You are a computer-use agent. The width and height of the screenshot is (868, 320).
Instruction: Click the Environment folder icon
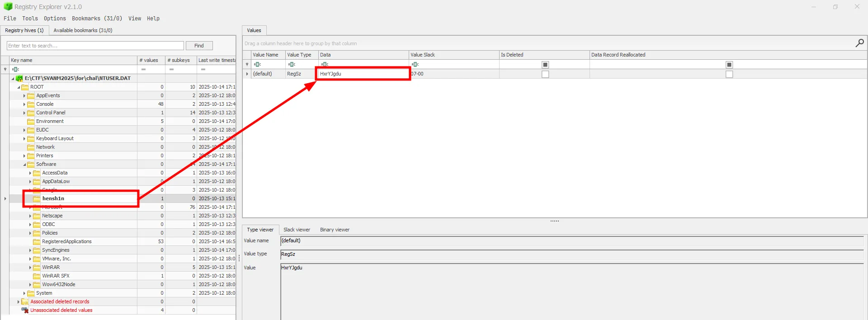click(31, 121)
